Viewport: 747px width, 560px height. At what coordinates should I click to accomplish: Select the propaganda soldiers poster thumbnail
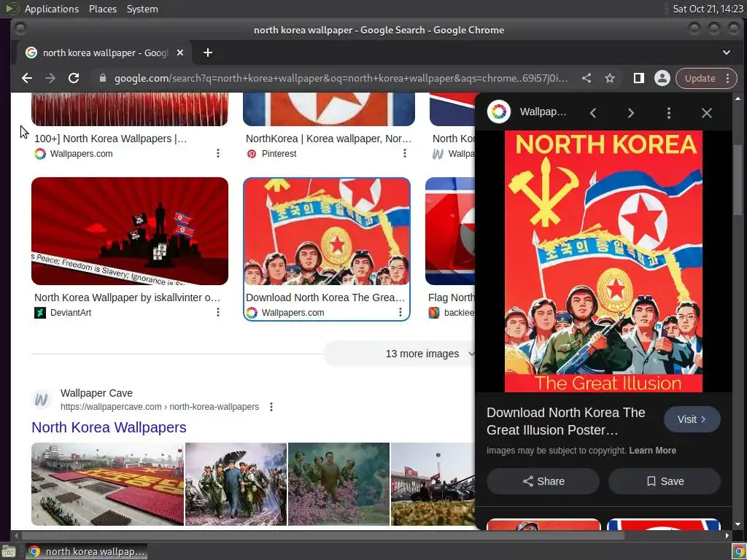click(x=327, y=231)
